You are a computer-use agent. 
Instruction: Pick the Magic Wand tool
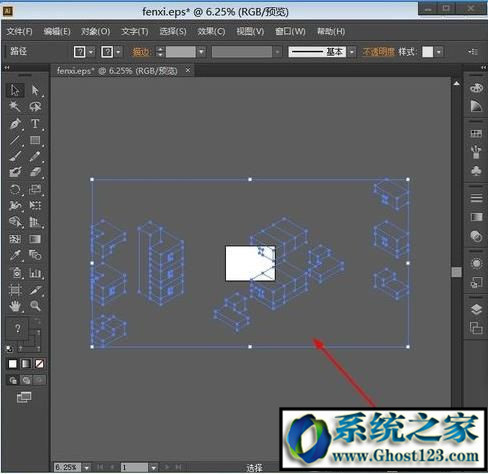(x=15, y=107)
